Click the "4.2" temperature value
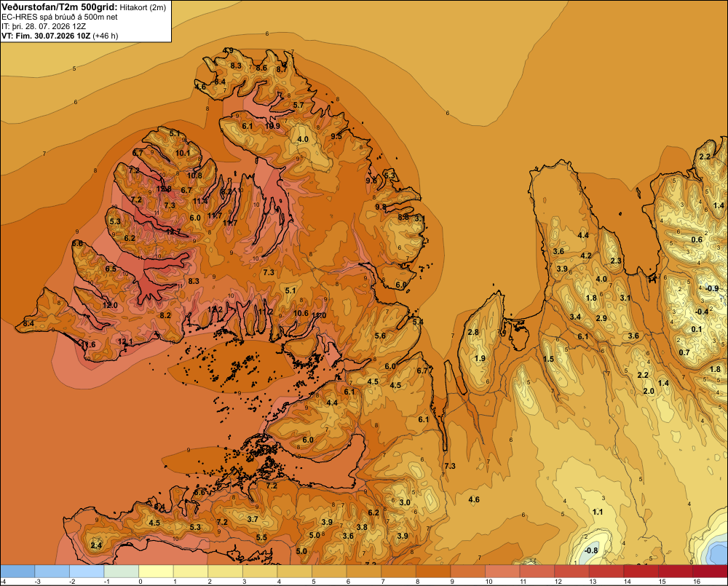Viewport: 728px width, 586px height. click(586, 256)
